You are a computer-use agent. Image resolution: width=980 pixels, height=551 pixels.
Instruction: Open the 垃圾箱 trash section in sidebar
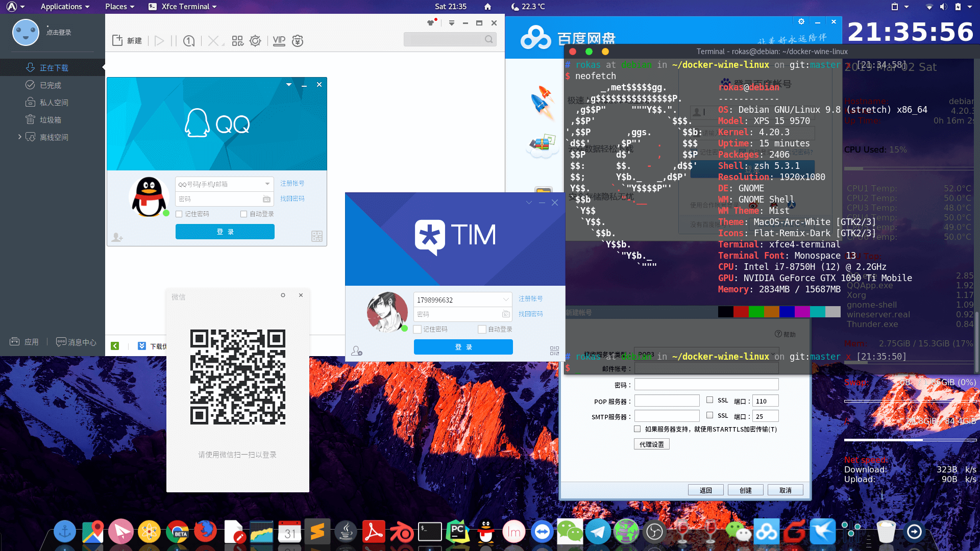[x=50, y=120]
